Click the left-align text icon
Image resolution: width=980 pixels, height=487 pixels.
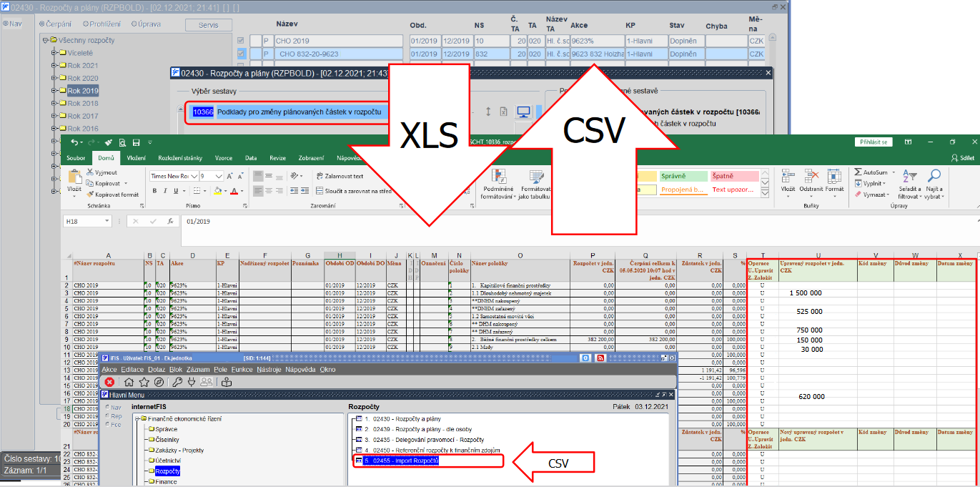point(259,191)
